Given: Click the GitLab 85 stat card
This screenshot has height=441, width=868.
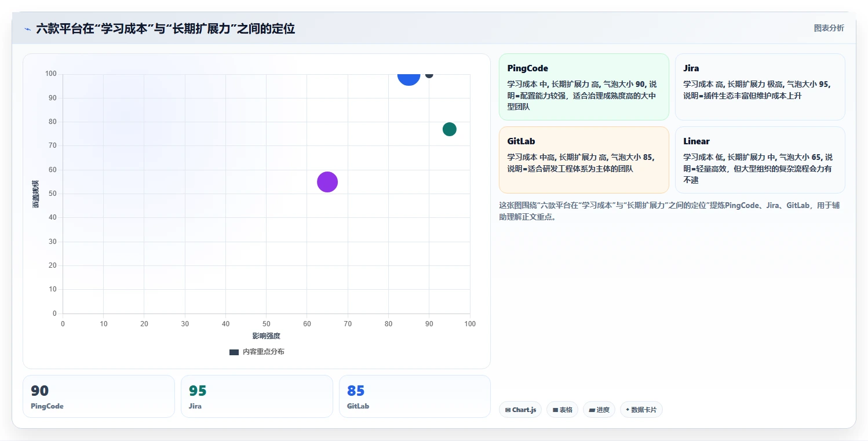Looking at the screenshot, I should [415, 396].
